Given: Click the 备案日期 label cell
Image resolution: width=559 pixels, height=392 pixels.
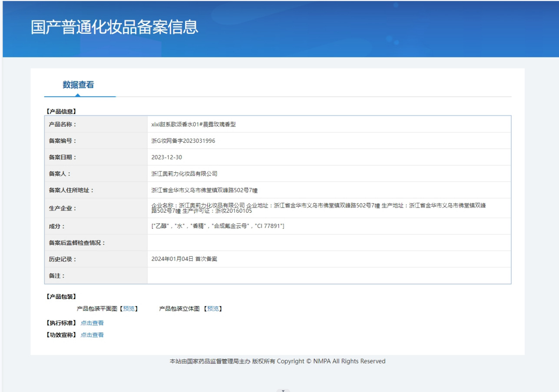Looking at the screenshot, I should click(x=96, y=157).
